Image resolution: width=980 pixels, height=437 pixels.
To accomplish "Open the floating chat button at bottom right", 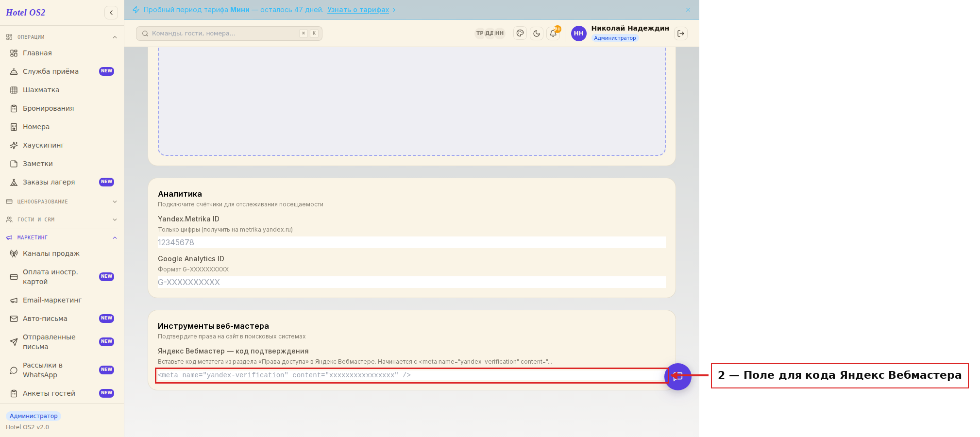I will click(678, 376).
